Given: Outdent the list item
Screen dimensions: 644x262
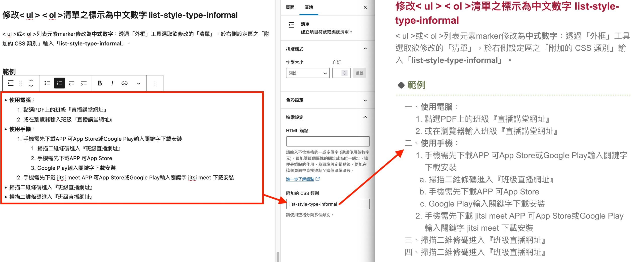Looking at the screenshot, I should [x=72, y=83].
